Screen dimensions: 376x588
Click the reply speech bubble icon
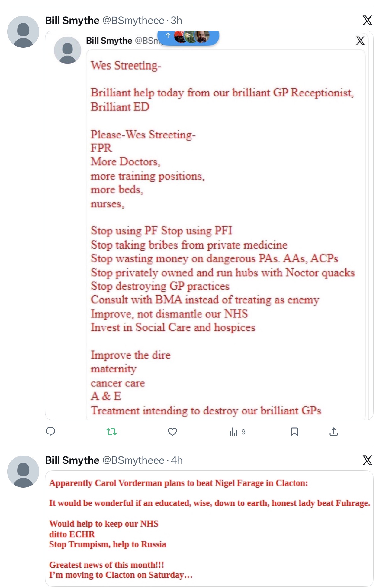[x=50, y=431]
